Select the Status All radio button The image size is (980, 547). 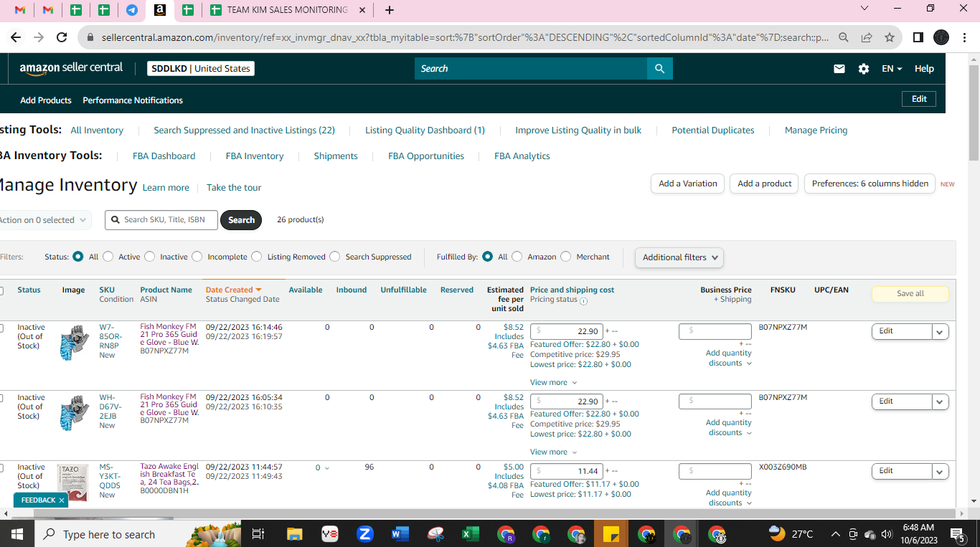78,257
